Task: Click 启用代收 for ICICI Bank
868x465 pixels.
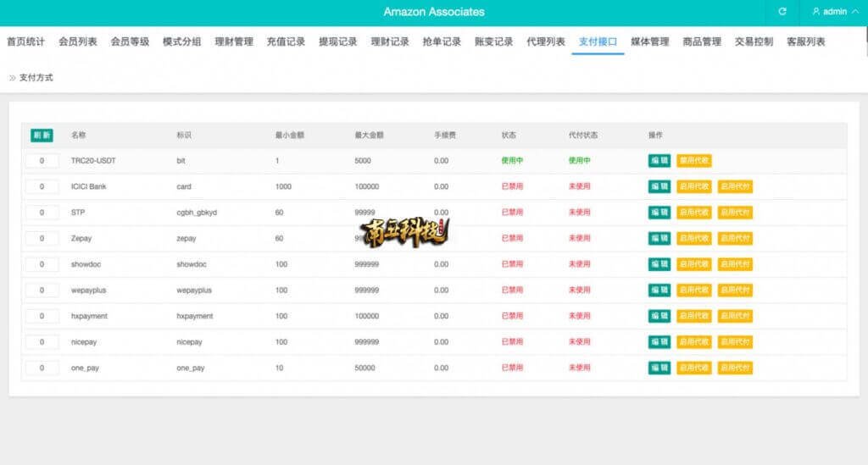Action: [x=694, y=186]
